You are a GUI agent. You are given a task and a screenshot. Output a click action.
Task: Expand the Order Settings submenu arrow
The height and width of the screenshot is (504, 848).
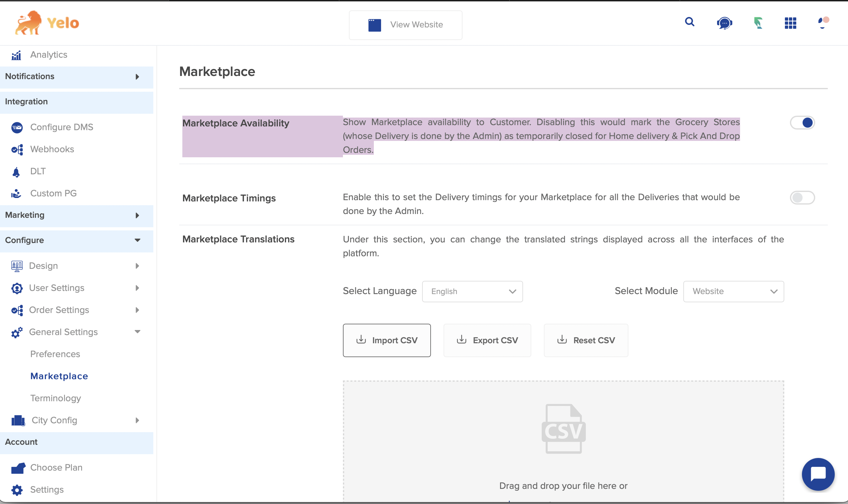[x=137, y=310]
